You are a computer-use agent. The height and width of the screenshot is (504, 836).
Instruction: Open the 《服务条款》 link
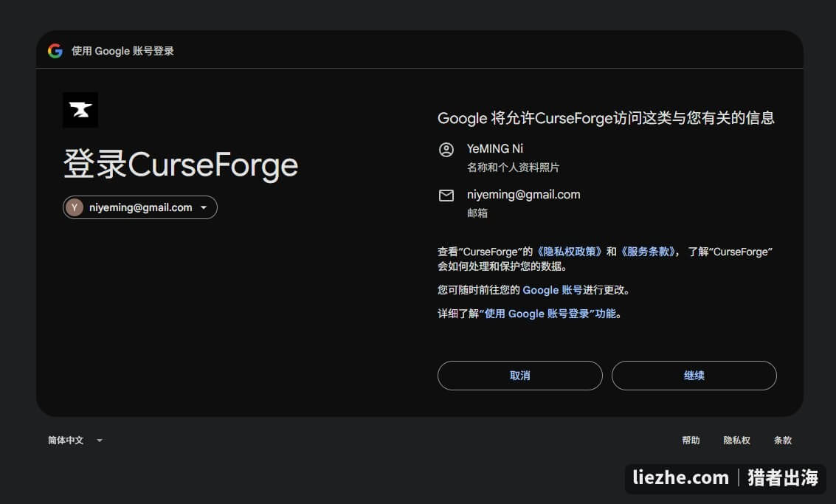648,252
